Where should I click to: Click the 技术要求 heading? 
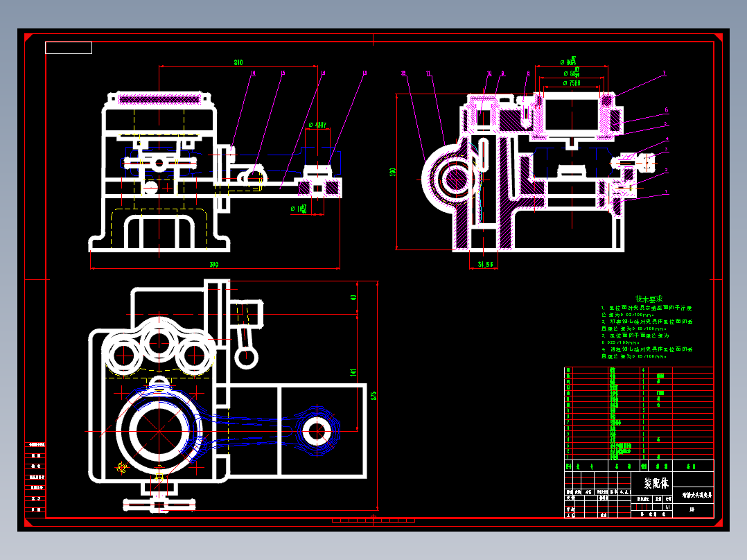649,299
